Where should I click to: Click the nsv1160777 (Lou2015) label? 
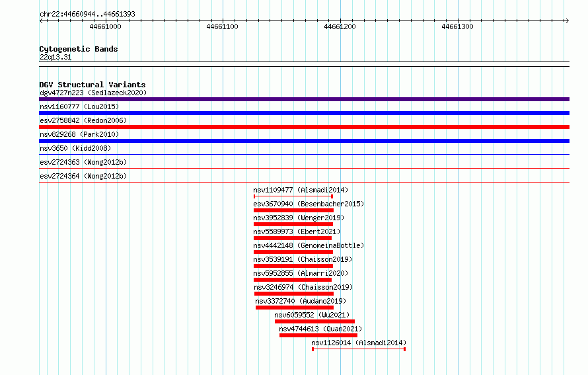point(79,106)
